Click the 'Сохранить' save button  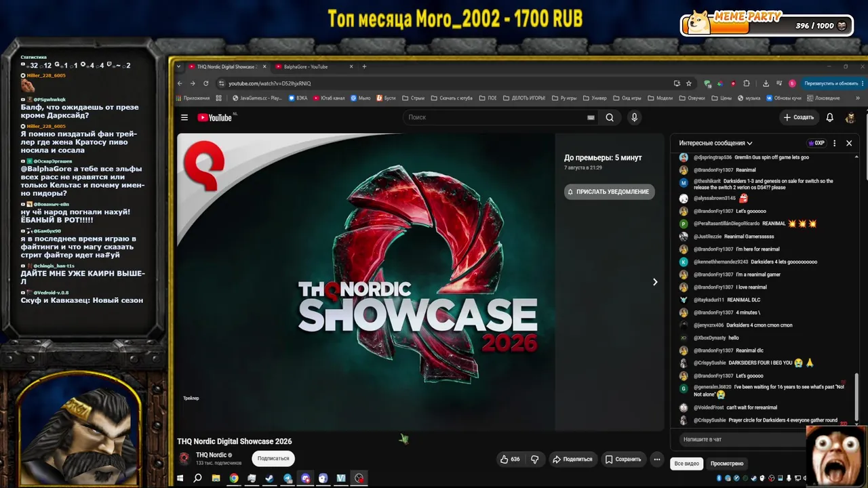click(623, 459)
